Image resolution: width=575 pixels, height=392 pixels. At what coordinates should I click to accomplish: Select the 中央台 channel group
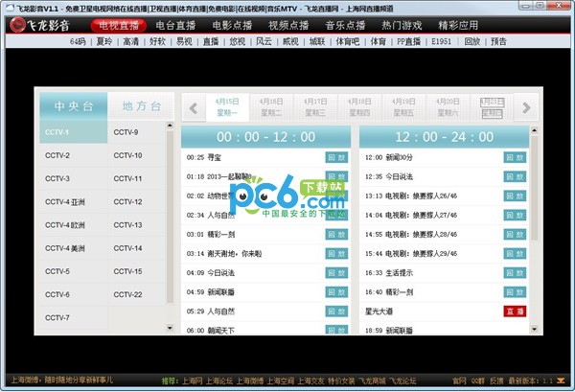(73, 105)
